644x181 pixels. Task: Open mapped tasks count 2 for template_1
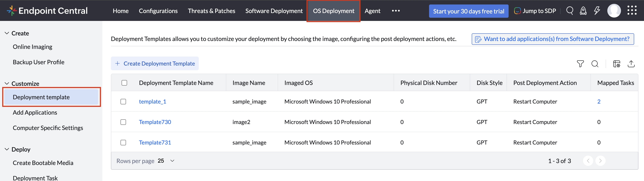[x=599, y=101]
